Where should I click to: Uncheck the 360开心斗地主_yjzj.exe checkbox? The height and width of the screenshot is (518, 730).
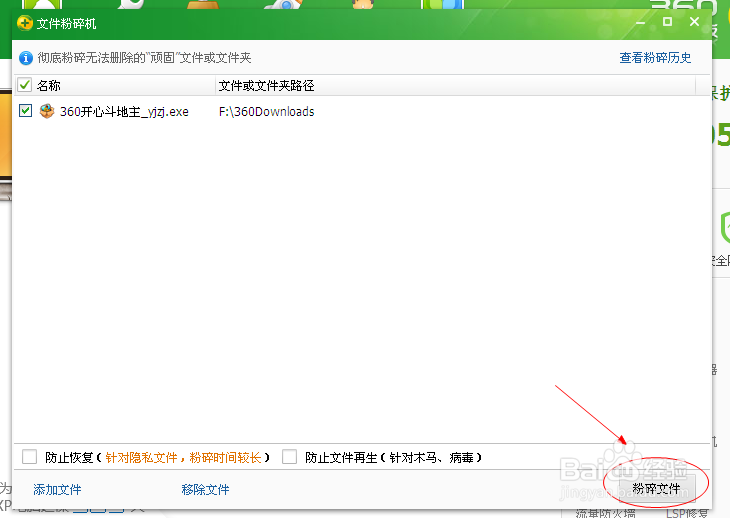25,111
